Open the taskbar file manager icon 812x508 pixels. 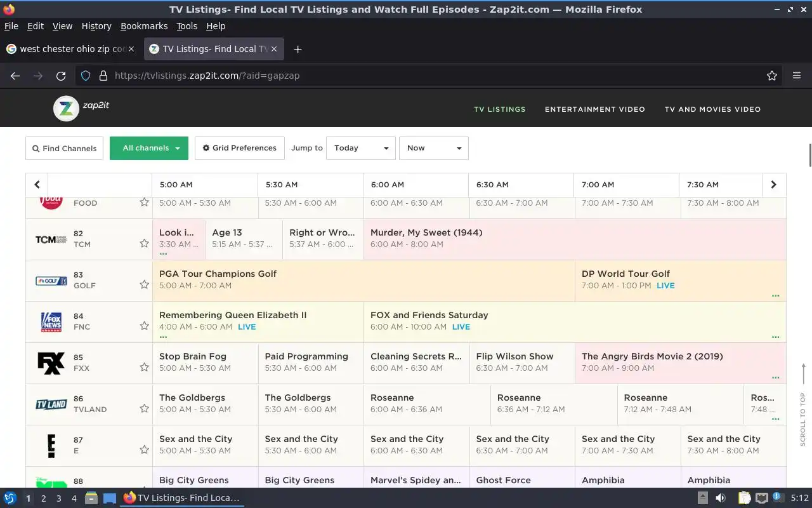[x=91, y=498]
